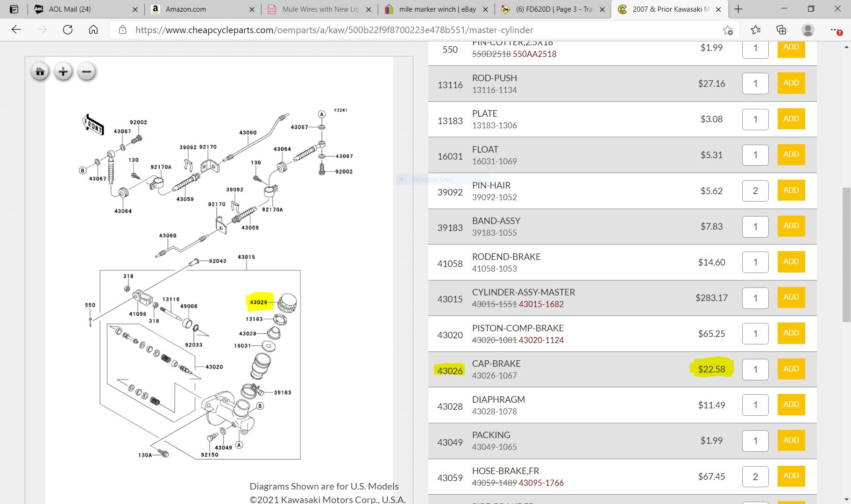Click the address bar URL
Image resolution: width=851 pixels, height=504 pixels.
tap(334, 30)
